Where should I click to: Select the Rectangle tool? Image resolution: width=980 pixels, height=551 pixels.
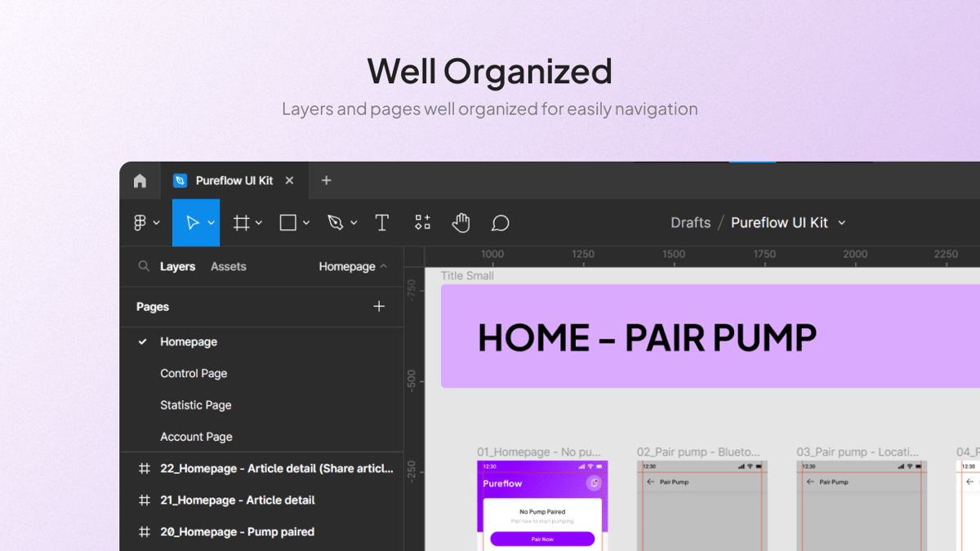(288, 222)
